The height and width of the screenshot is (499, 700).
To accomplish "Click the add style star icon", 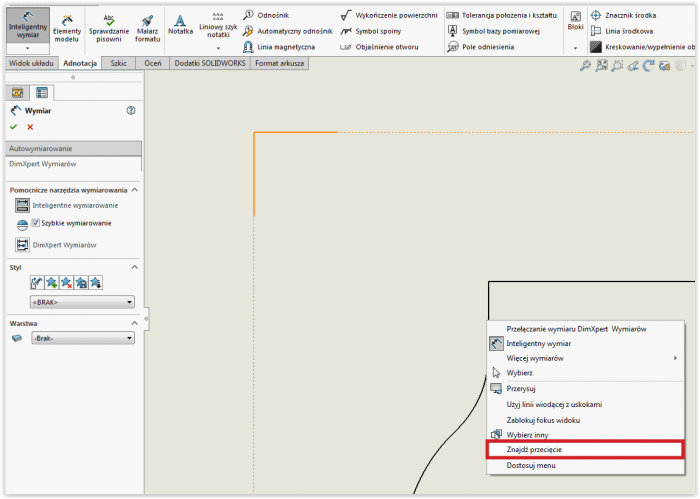I will coord(52,283).
